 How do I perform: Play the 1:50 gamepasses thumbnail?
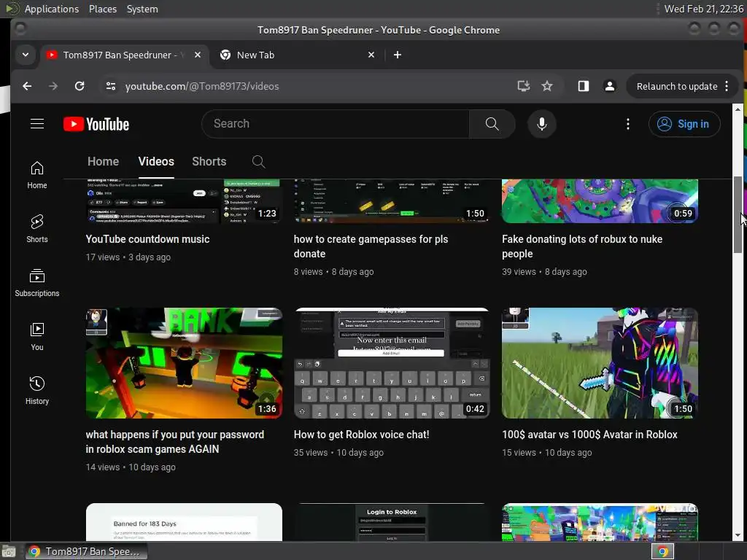[x=392, y=201]
